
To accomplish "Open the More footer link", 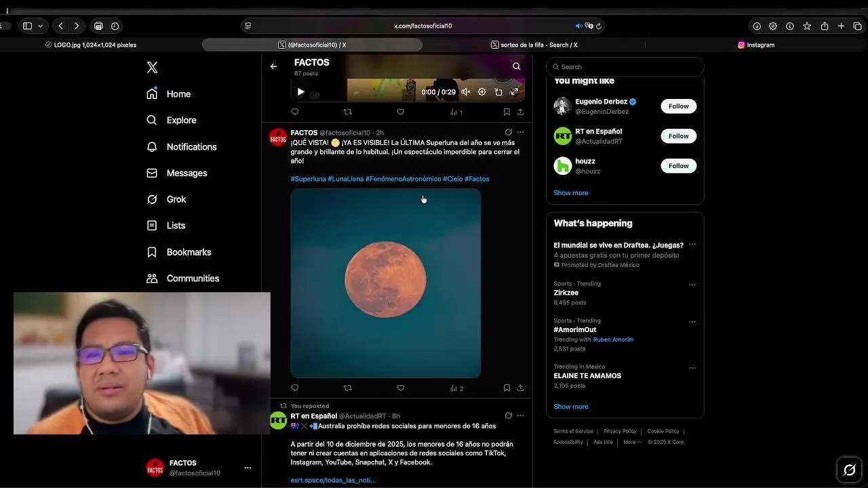I will [632, 442].
